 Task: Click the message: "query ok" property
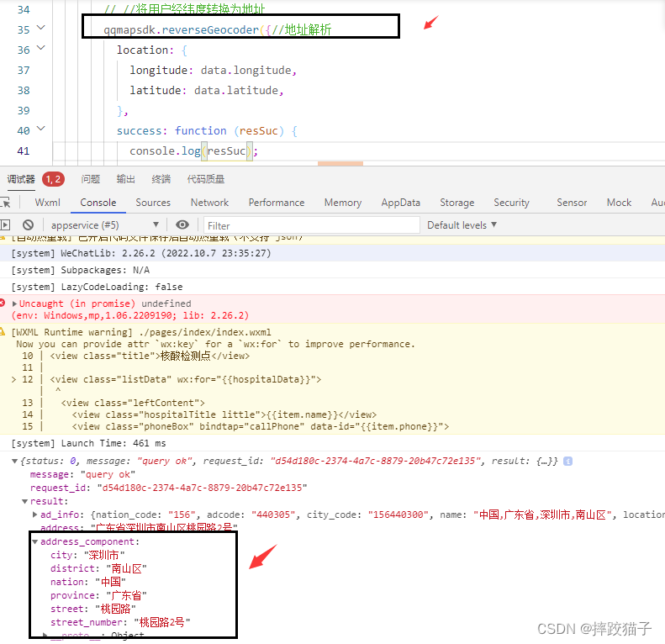click(82, 474)
